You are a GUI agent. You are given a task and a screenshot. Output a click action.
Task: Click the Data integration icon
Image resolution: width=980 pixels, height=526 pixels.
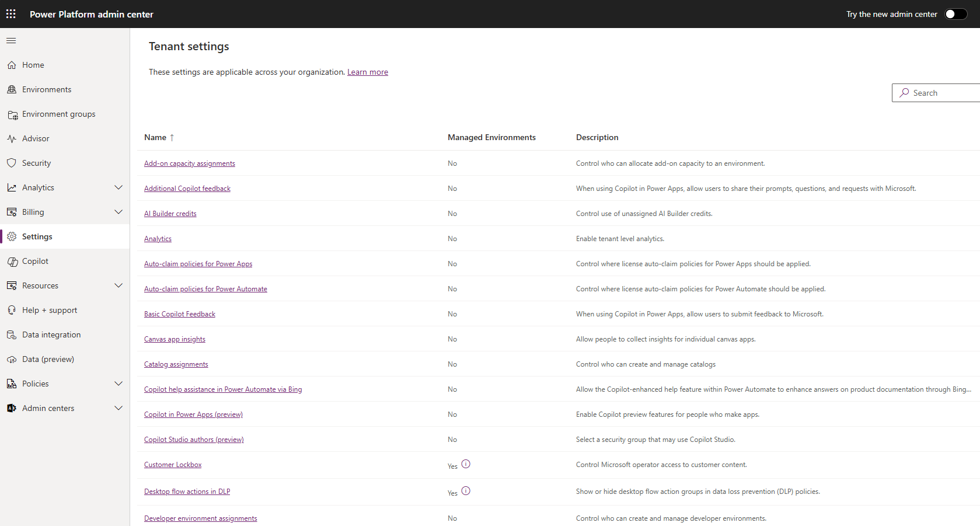[x=12, y=335]
